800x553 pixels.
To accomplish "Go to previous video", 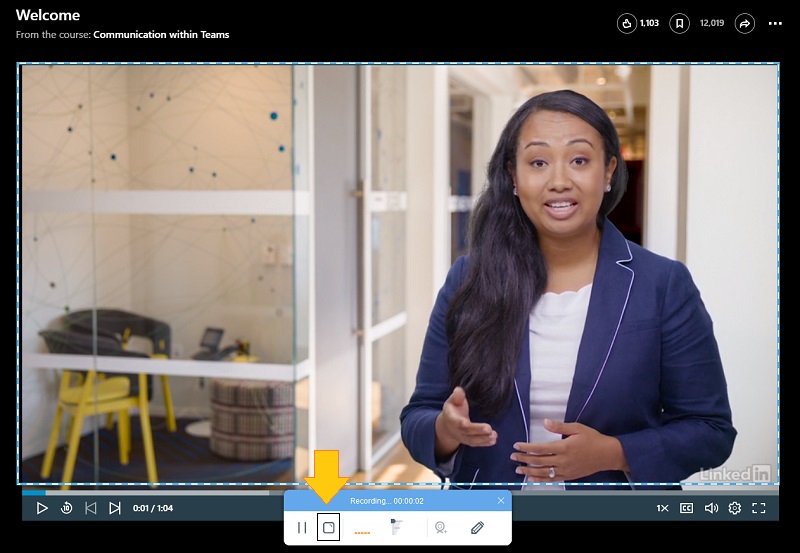I will [91, 508].
